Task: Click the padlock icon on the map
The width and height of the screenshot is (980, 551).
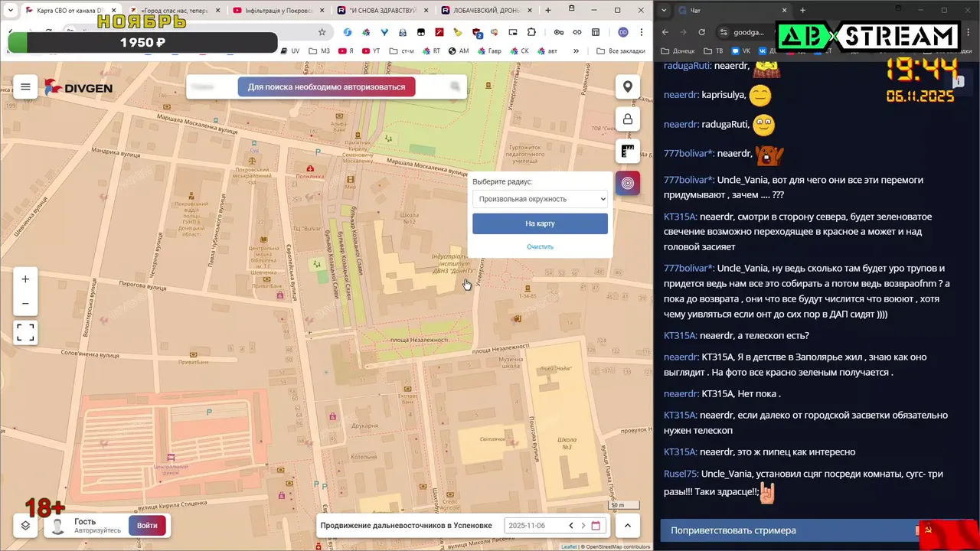Action: (628, 119)
